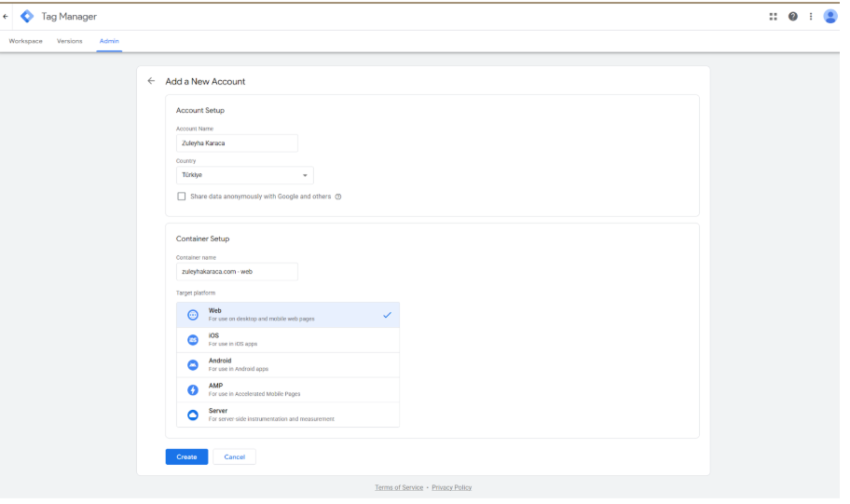Click help icon next to Share data checkbox
850x504 pixels.
tap(338, 197)
